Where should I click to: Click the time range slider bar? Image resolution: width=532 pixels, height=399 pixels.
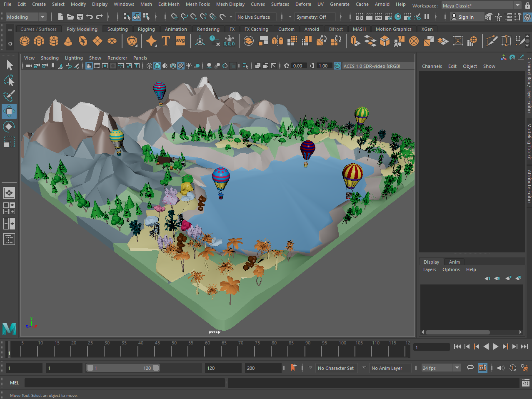pyautogui.click(x=122, y=368)
